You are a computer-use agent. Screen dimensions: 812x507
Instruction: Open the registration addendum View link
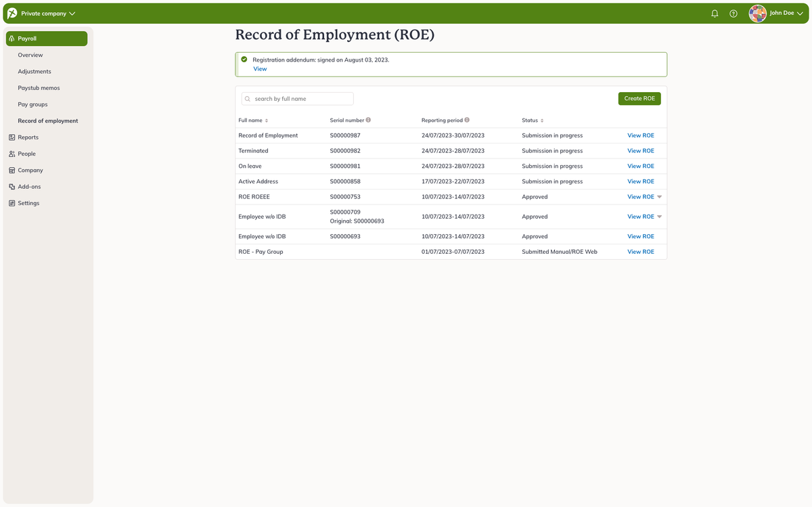pos(260,68)
